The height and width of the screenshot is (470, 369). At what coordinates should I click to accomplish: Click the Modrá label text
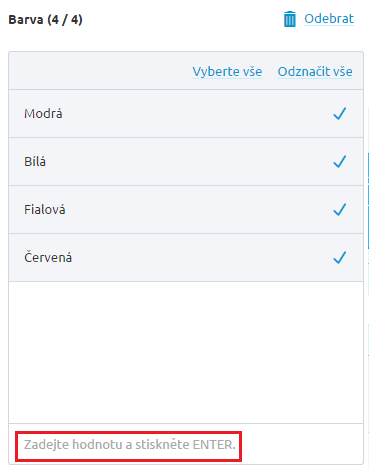[43, 114]
